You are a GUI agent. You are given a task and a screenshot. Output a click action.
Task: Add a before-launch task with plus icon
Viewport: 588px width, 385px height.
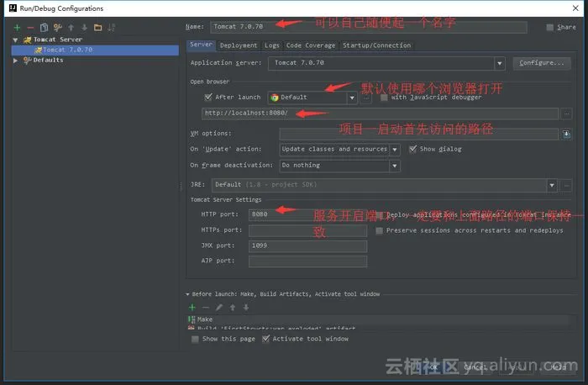pos(192,308)
